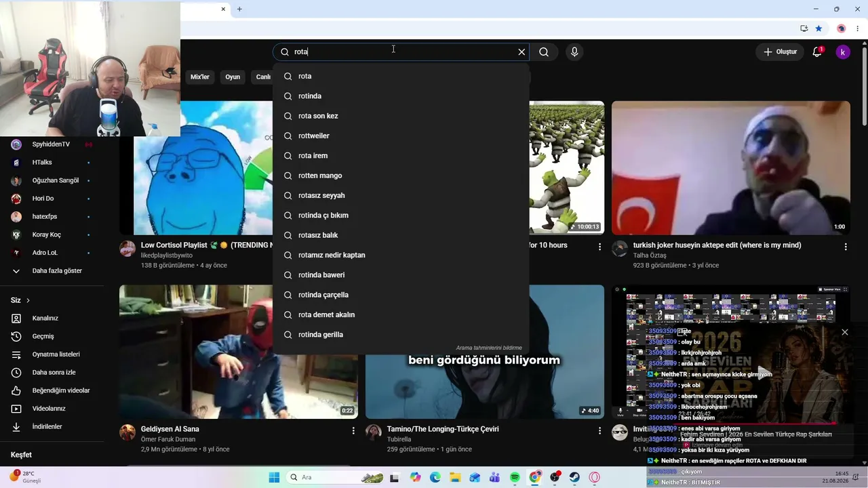The width and height of the screenshot is (868, 488).
Task: Choose the 'rotasız balık' suggestion
Action: tap(401, 235)
